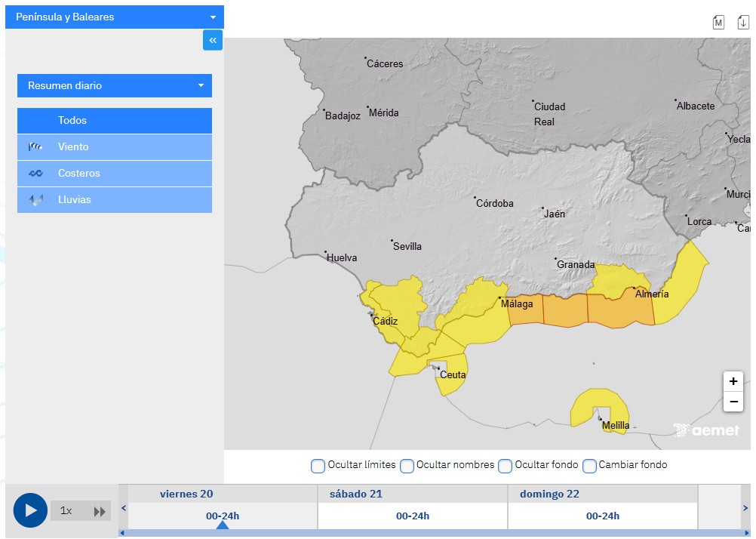Image resolution: width=756 pixels, height=539 pixels.
Task: Click the 1x playback speed button
Action: point(67,511)
